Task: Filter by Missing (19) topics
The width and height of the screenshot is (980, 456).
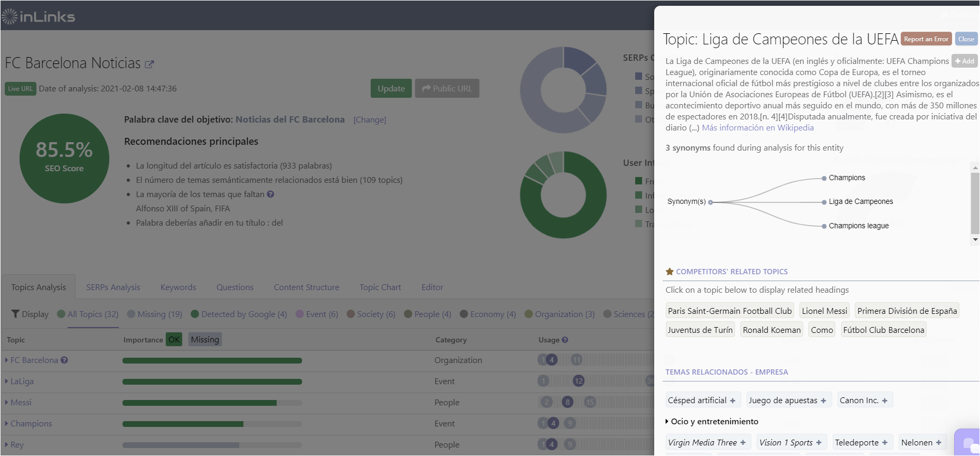Action: (x=155, y=314)
